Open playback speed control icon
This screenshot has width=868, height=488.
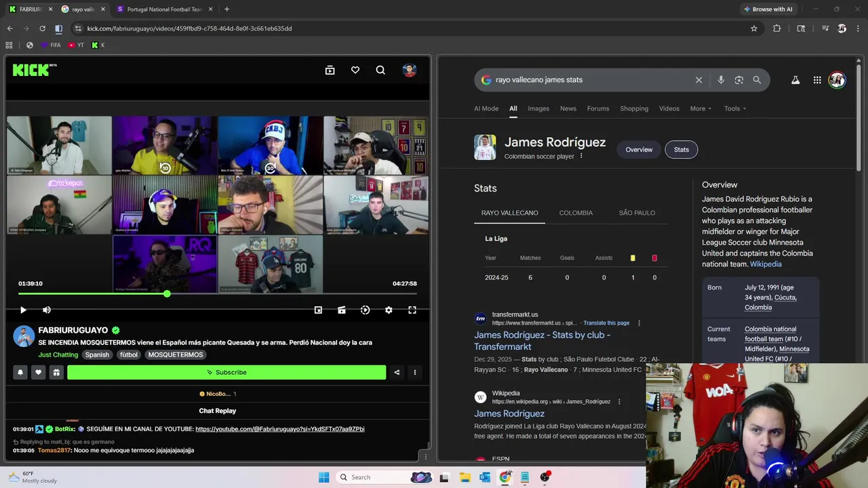[x=365, y=310]
